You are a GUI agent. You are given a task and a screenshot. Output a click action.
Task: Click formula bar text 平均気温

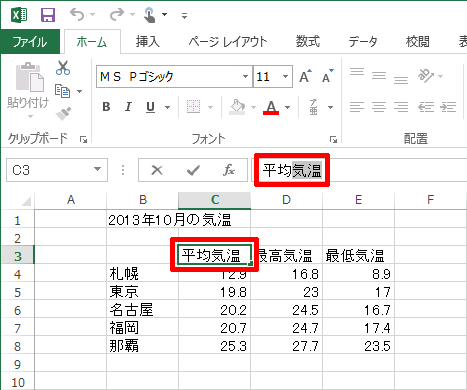[x=292, y=170]
